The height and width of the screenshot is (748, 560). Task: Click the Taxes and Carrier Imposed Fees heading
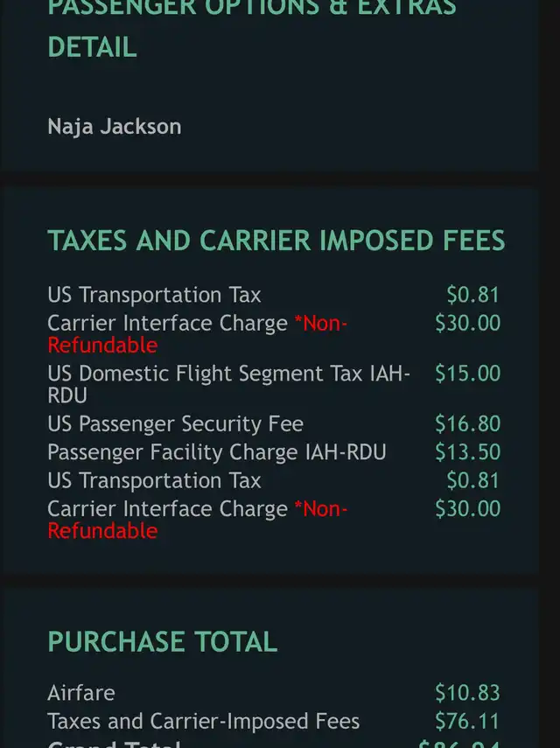tap(276, 241)
